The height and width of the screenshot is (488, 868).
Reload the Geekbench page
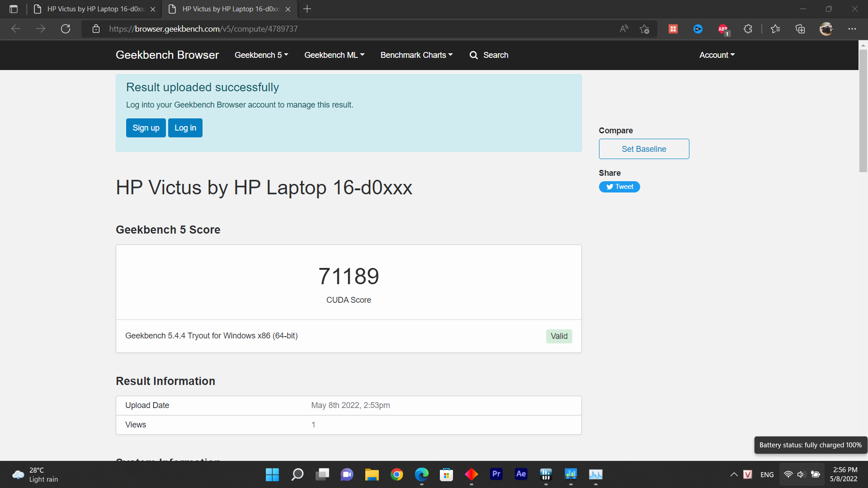pos(66,29)
